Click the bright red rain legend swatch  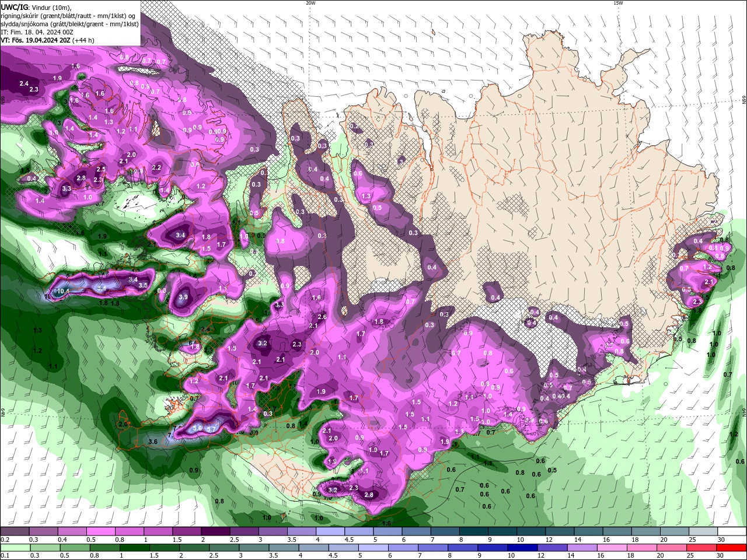[731, 548]
